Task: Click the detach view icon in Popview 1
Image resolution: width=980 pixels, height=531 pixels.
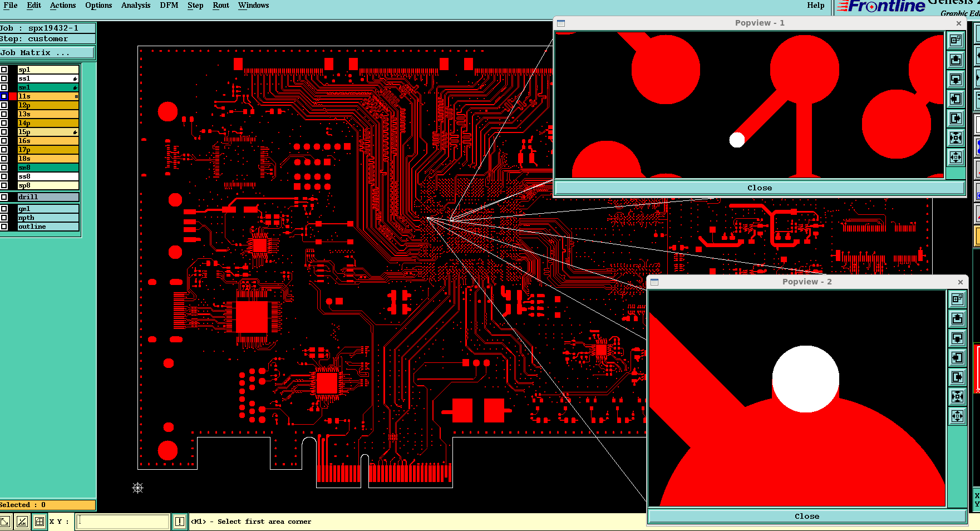Action: [956, 40]
